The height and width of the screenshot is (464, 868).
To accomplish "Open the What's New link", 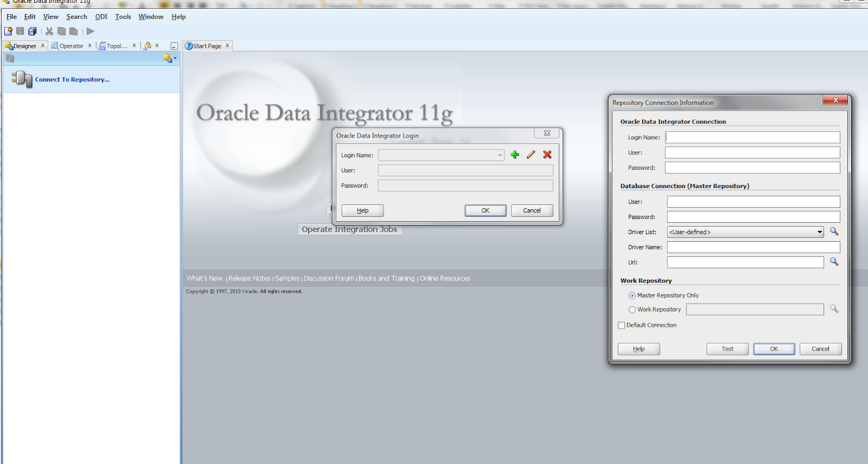I will tap(205, 278).
